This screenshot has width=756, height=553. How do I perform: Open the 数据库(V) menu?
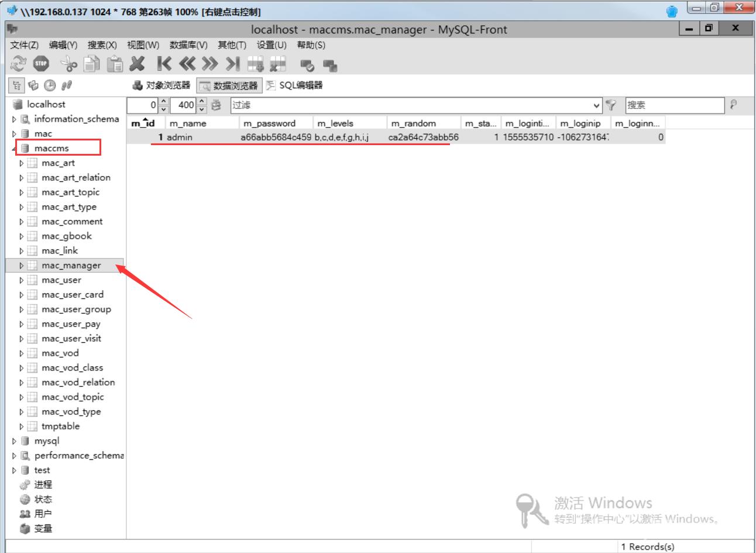point(188,45)
